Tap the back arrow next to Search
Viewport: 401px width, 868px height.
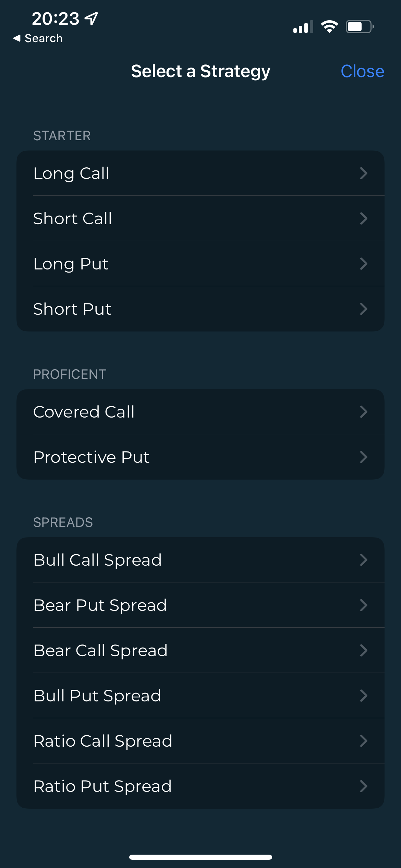(17, 38)
